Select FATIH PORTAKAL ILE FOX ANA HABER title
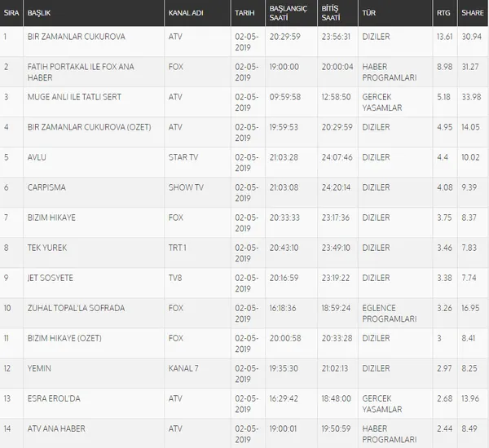This screenshot has width=489, height=448. (81, 72)
